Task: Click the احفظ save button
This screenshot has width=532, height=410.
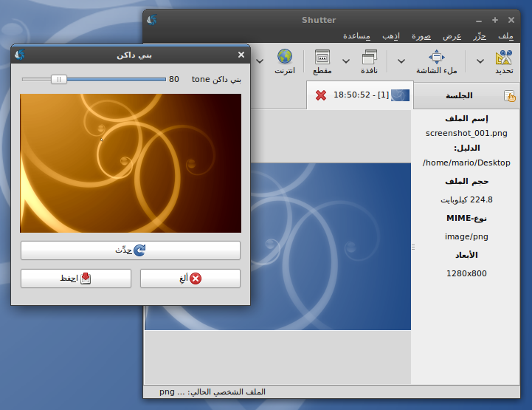Action: click(76, 279)
